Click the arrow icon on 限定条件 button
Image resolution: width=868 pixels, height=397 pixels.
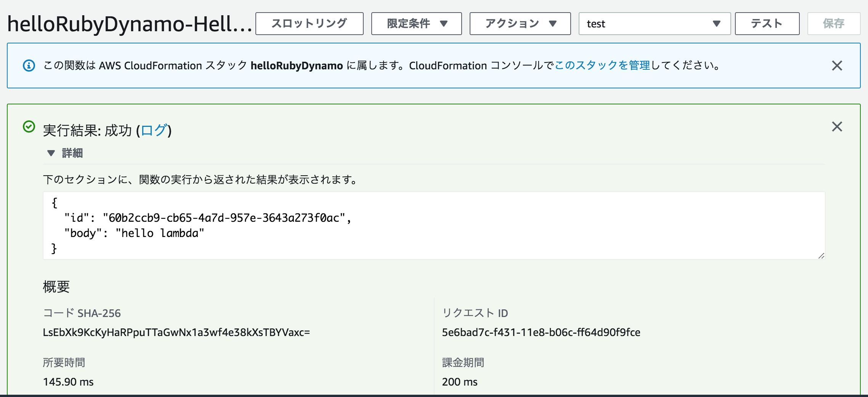pyautogui.click(x=444, y=24)
